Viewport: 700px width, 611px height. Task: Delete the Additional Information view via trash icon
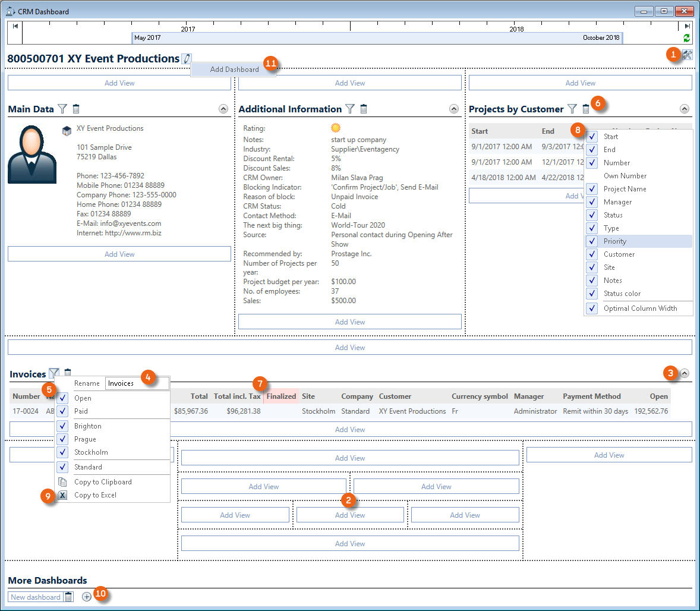(364, 109)
